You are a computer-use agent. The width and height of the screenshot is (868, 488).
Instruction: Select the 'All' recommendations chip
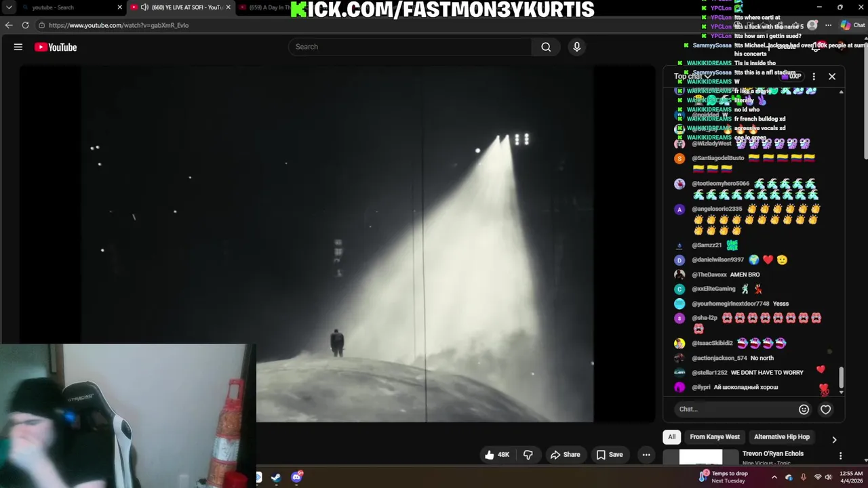point(671,437)
